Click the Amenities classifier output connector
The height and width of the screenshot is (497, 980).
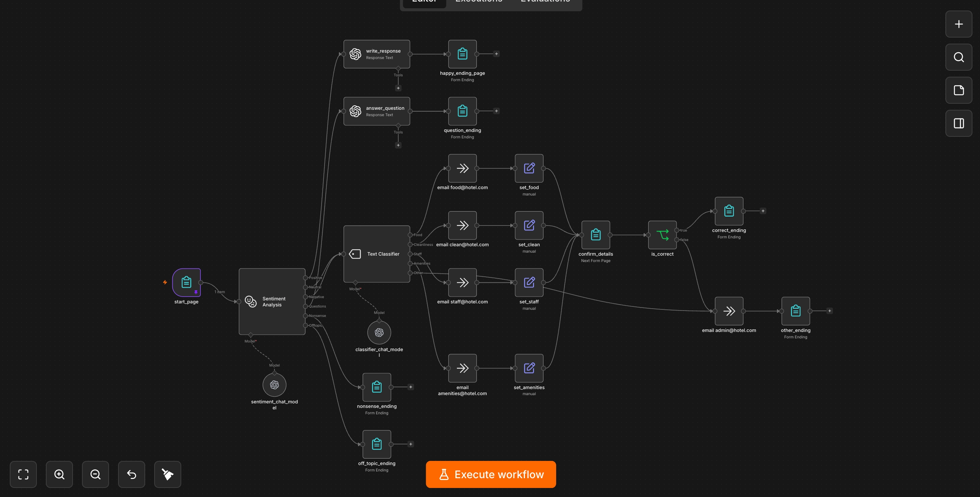(x=410, y=263)
